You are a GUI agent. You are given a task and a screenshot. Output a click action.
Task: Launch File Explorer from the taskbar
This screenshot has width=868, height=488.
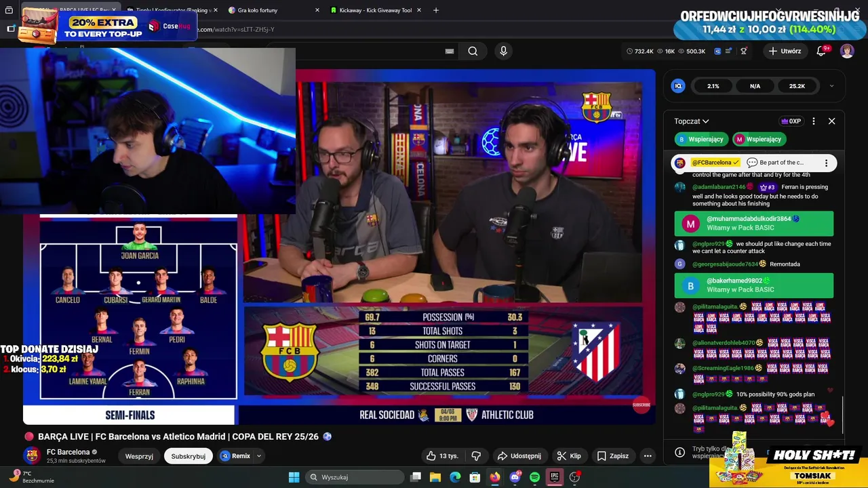[x=435, y=477]
